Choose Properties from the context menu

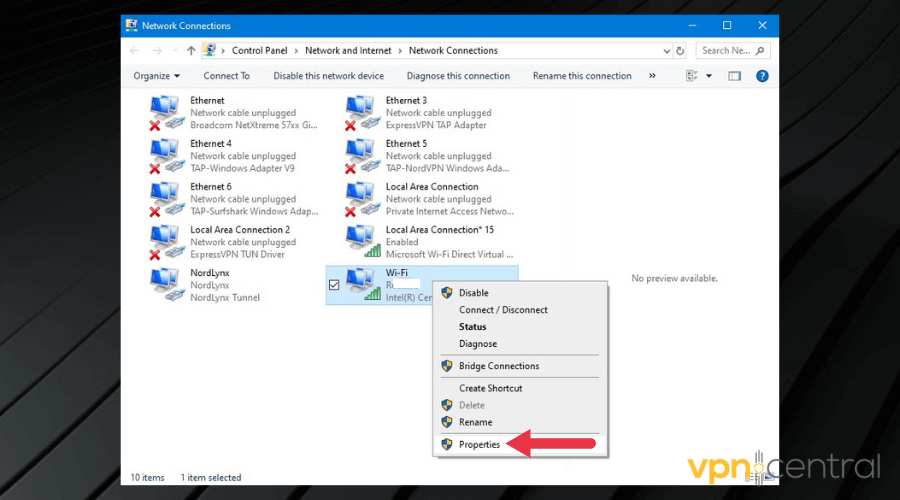point(479,444)
